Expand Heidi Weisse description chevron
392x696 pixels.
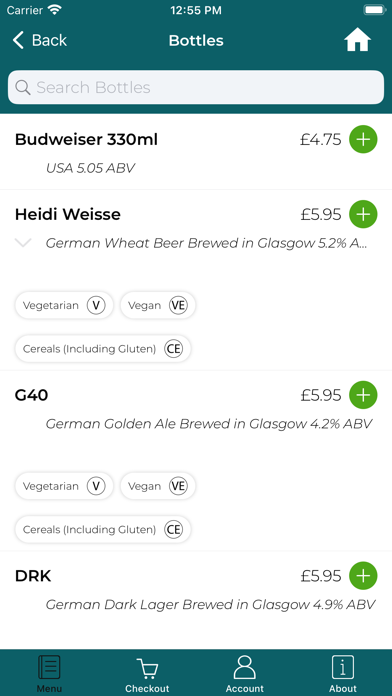23,243
